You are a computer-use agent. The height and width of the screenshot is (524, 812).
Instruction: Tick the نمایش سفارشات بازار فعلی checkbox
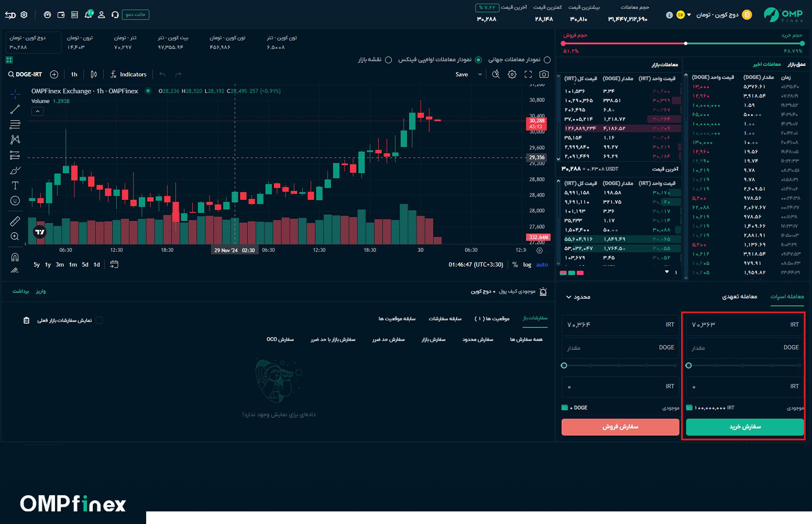(99, 320)
